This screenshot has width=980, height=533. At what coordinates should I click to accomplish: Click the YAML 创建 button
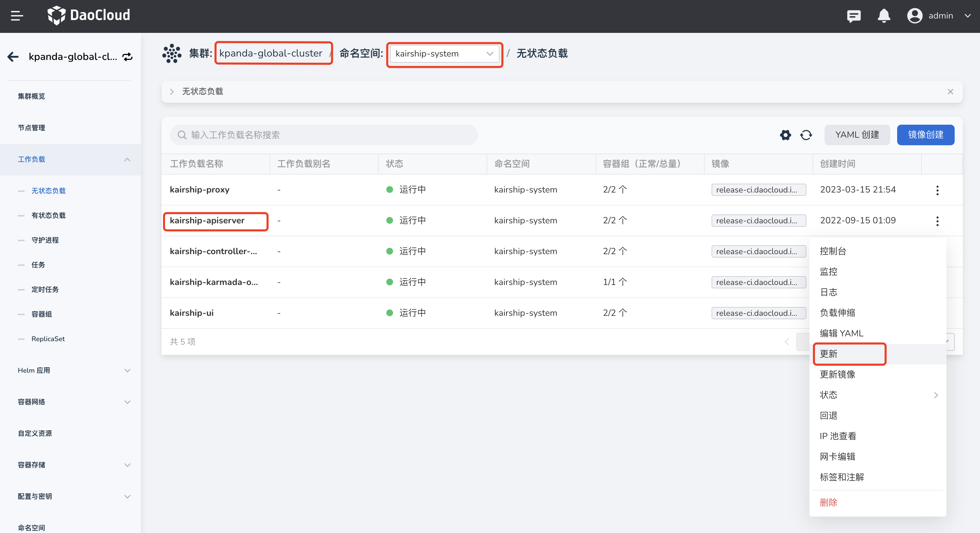coord(857,135)
